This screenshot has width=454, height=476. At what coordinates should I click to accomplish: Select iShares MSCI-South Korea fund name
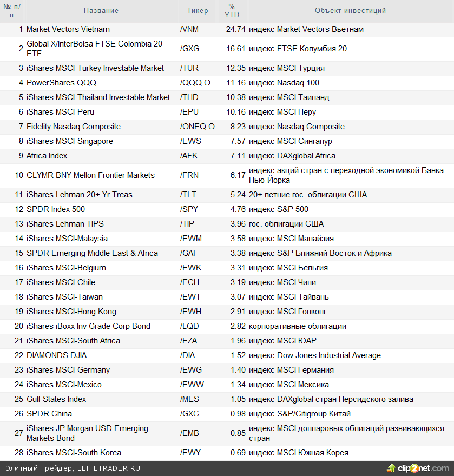74,453
